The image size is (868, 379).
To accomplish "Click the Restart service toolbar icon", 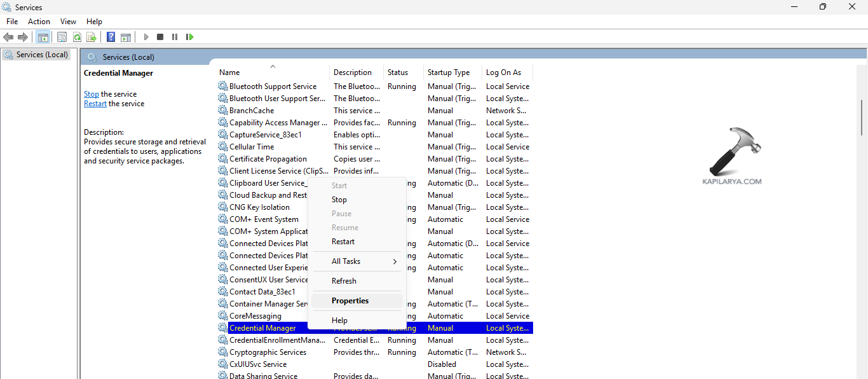I will click(189, 37).
